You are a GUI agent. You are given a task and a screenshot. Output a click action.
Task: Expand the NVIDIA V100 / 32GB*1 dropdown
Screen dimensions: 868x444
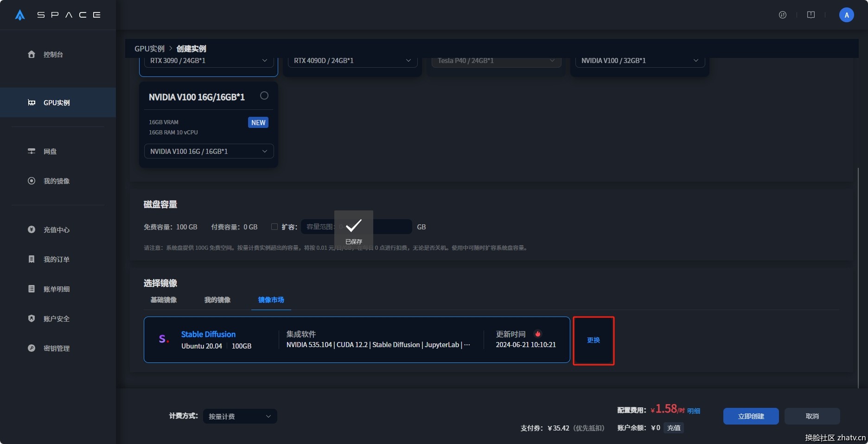coord(640,61)
